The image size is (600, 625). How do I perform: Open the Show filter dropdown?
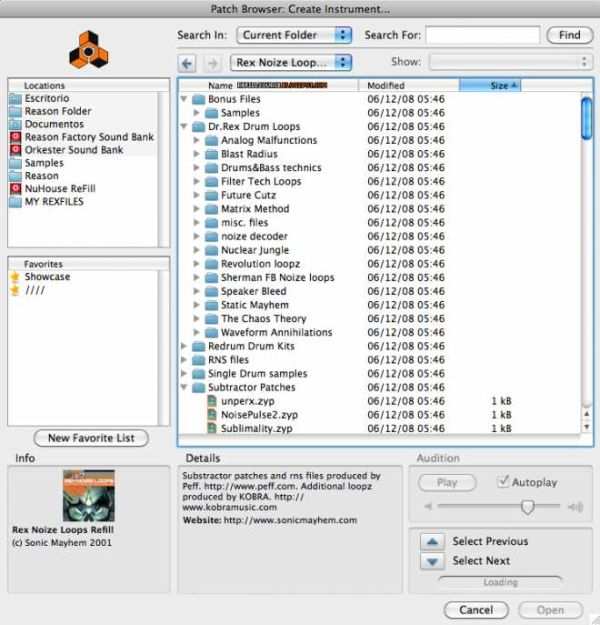(x=511, y=62)
